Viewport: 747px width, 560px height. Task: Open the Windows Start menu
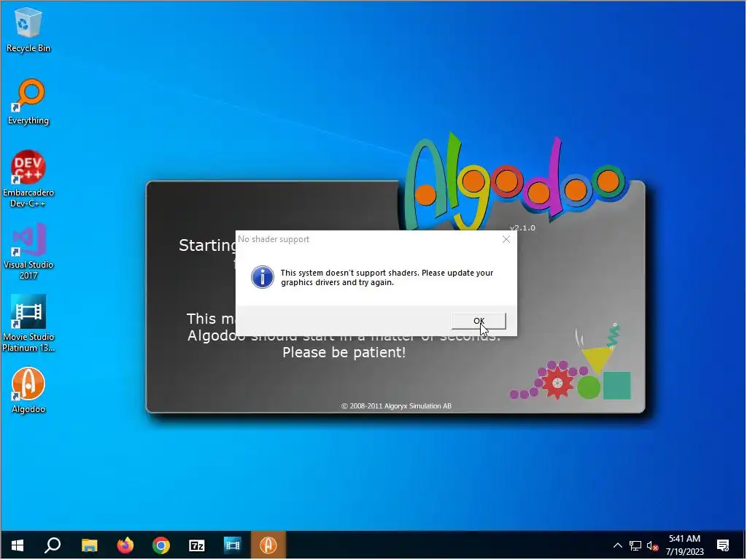(18, 545)
